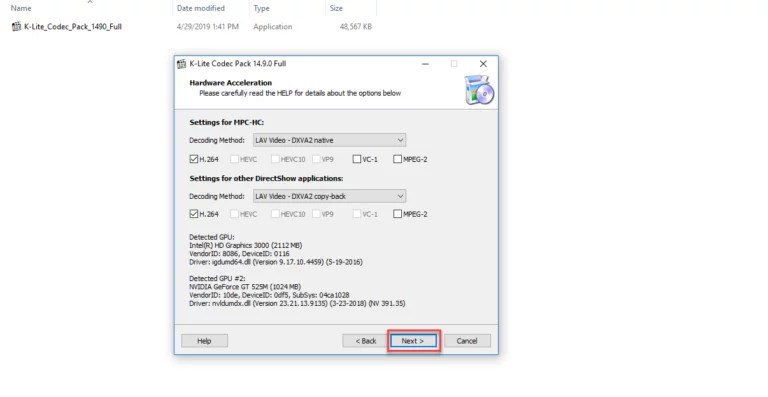Toggle HEVC checkbox under MPC-HC settings

pos(234,159)
